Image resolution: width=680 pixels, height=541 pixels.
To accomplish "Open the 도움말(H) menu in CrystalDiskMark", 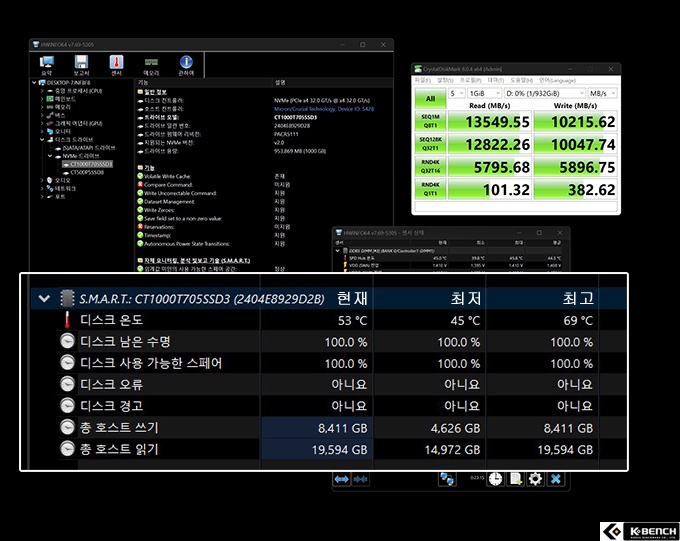I will pos(522,80).
